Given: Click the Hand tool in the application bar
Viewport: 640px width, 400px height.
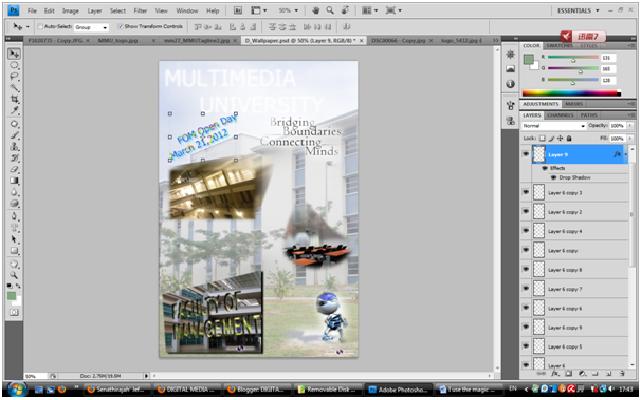Looking at the screenshot, I should (x=316, y=11).
